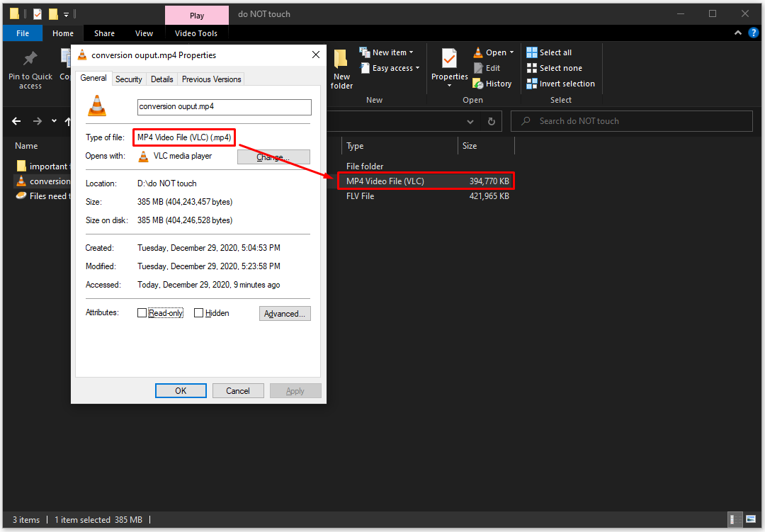This screenshot has height=532, width=765.
Task: Click the Apply button
Action: [x=295, y=391]
